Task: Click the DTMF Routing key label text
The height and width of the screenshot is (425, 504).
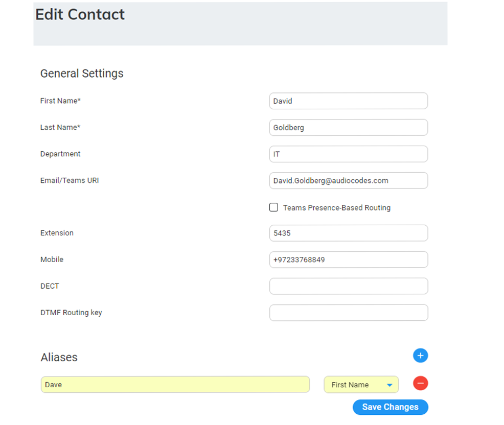Action: (71, 313)
